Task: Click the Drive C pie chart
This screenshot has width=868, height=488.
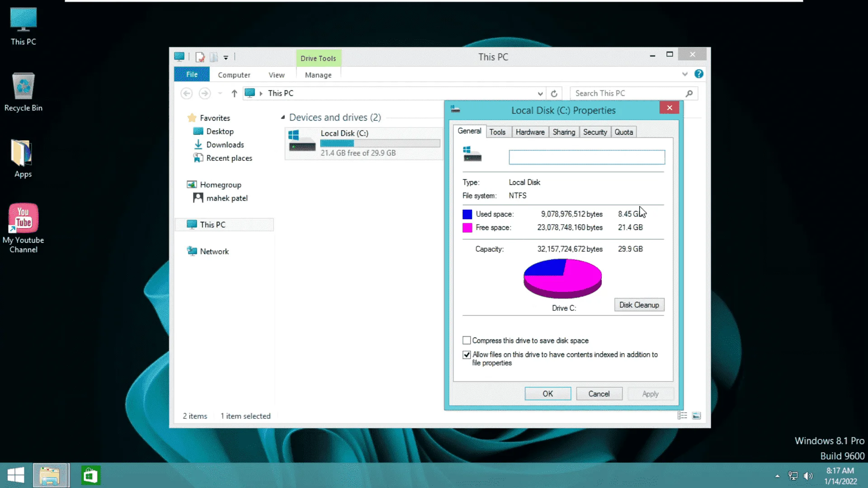Action: tap(562, 278)
